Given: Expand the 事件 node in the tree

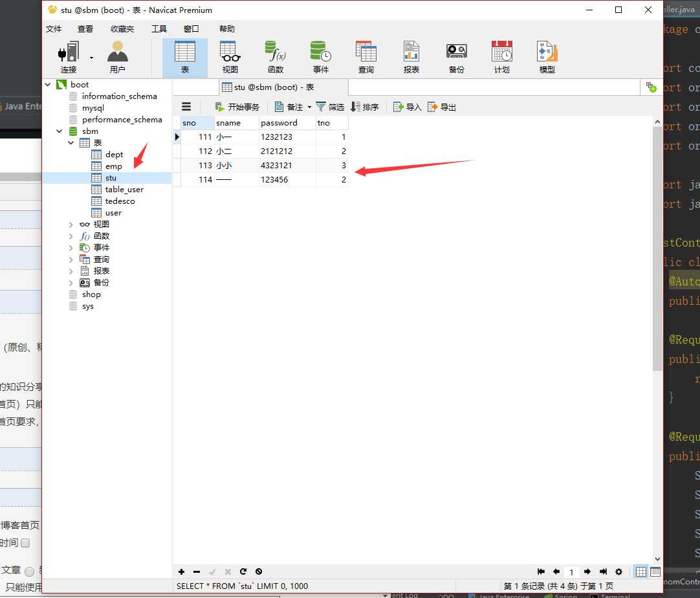Looking at the screenshot, I should tap(71, 247).
